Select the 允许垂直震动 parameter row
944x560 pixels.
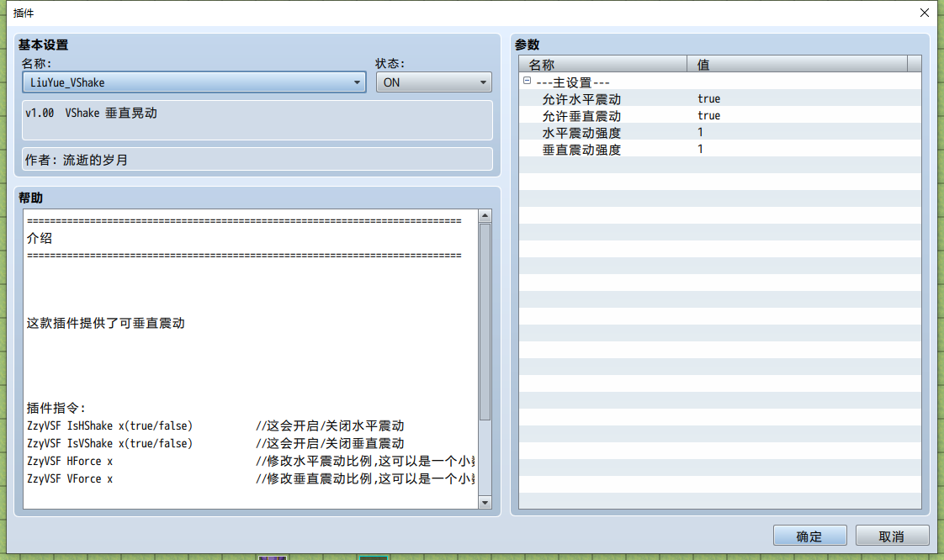[x=720, y=115]
